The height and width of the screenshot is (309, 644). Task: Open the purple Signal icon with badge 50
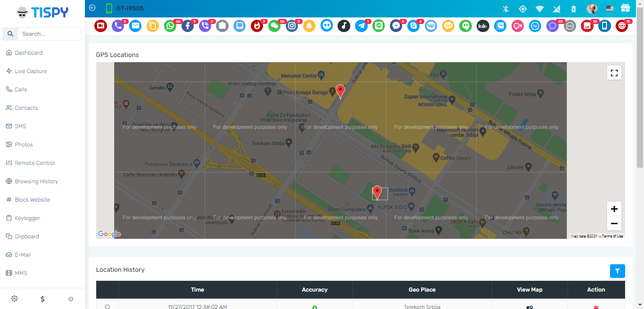(x=553, y=26)
